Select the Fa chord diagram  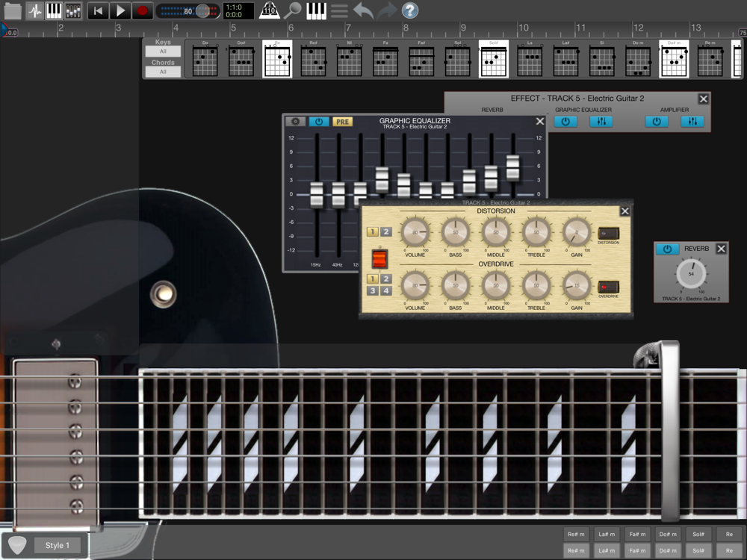(385, 60)
